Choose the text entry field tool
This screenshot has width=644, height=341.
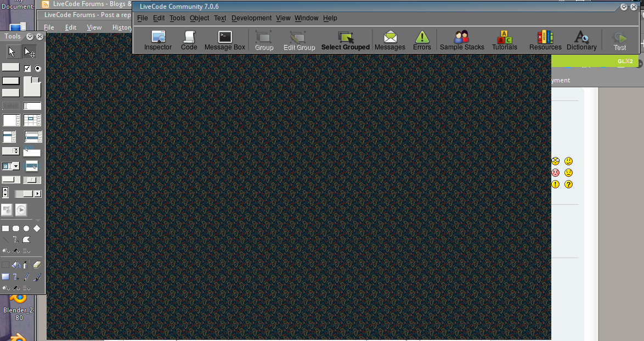pyautogui.click(x=32, y=106)
